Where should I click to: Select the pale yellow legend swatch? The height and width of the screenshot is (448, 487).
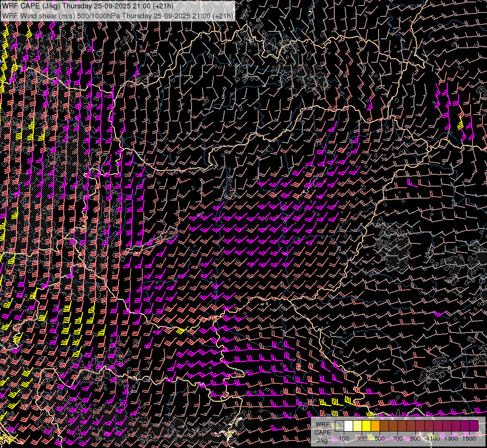click(357, 426)
